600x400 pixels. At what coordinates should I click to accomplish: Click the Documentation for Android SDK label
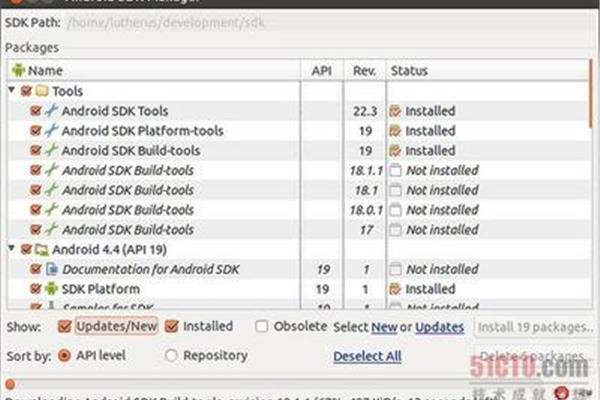click(x=151, y=269)
